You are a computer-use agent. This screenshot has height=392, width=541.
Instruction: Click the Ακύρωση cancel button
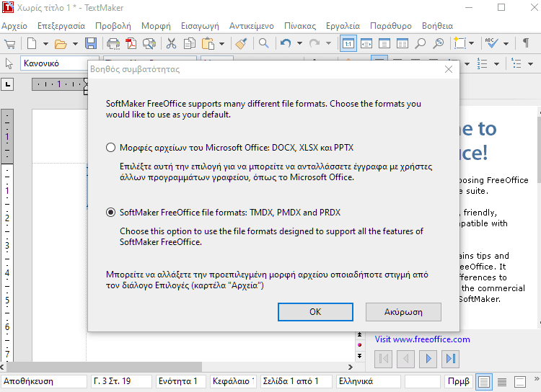tap(403, 312)
